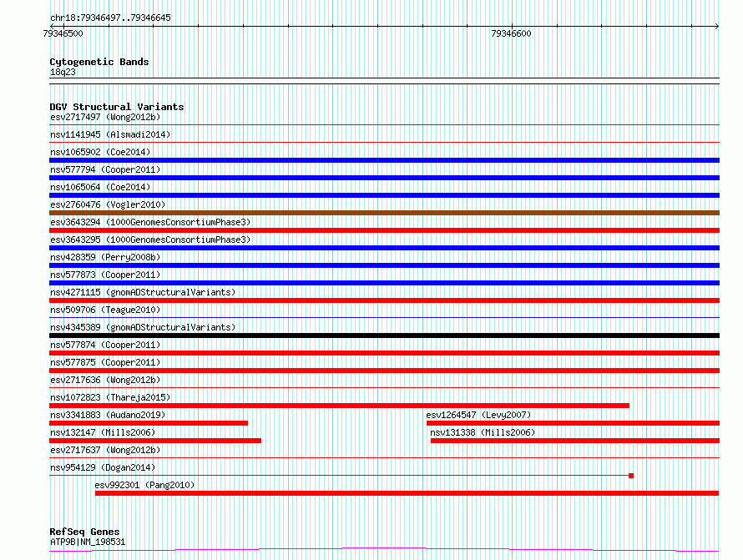Image resolution: width=743 pixels, height=560 pixels.
Task: Click the 18q23 cytogenetic band label
Action: click(x=63, y=72)
